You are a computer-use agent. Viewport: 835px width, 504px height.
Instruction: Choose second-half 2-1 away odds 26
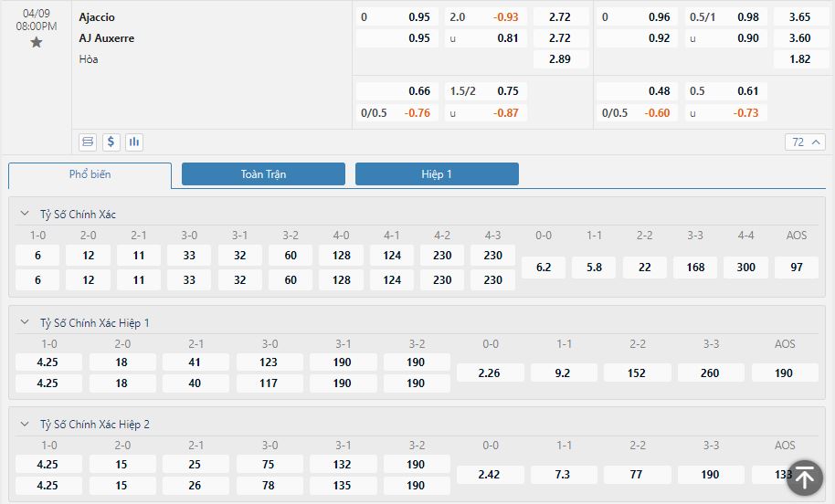click(x=195, y=486)
